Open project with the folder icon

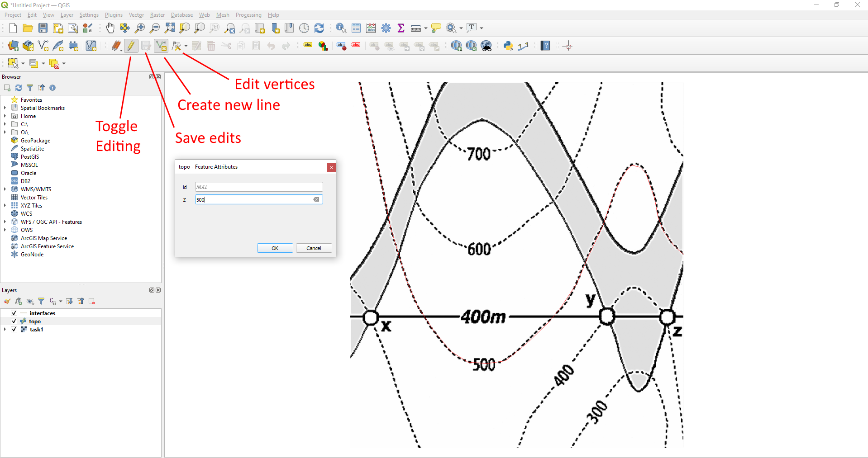click(28, 28)
